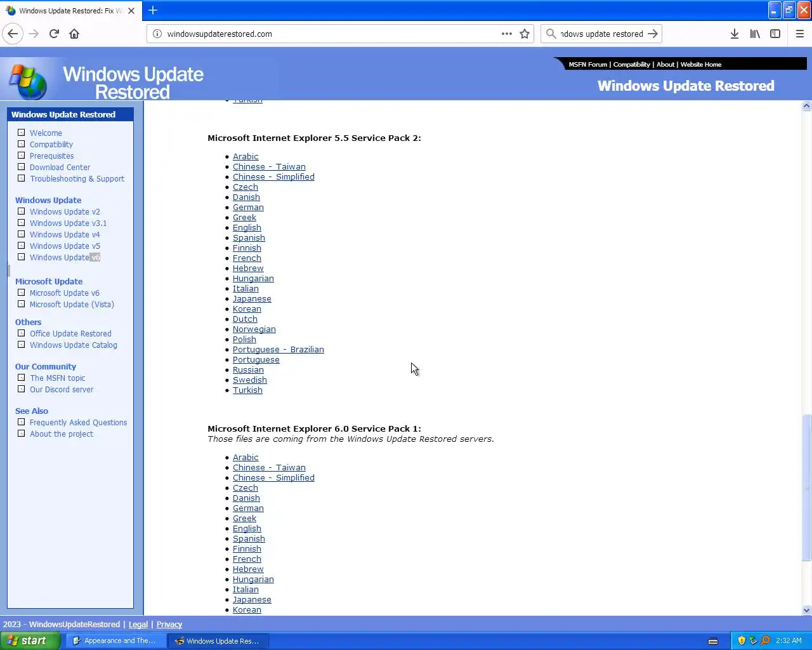Open Windows Update Catalog link

point(74,345)
